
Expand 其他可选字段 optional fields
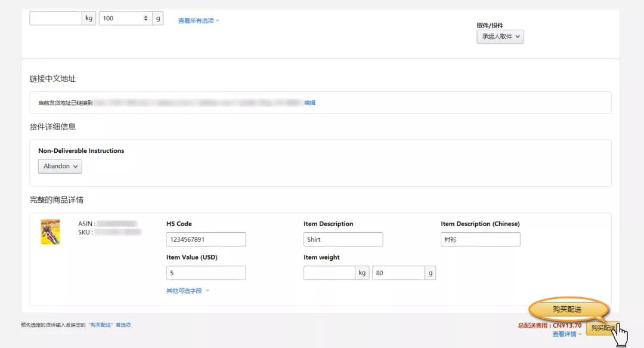187,291
